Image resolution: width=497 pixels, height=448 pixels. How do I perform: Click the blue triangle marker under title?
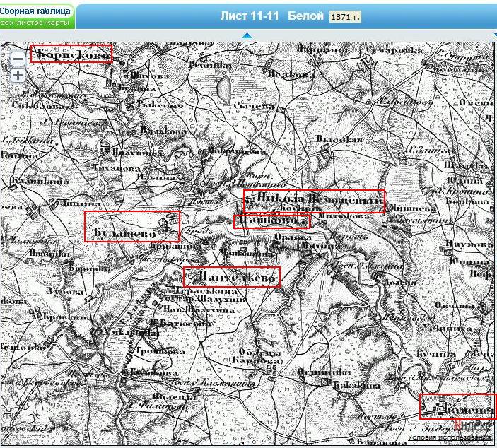coord(247,35)
